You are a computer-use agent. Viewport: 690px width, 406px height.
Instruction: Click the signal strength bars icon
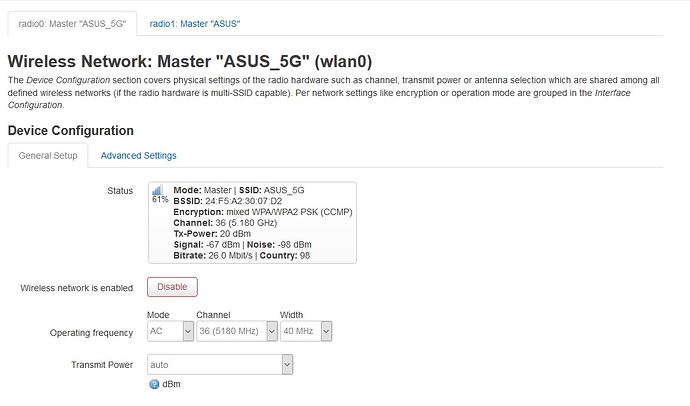(157, 190)
